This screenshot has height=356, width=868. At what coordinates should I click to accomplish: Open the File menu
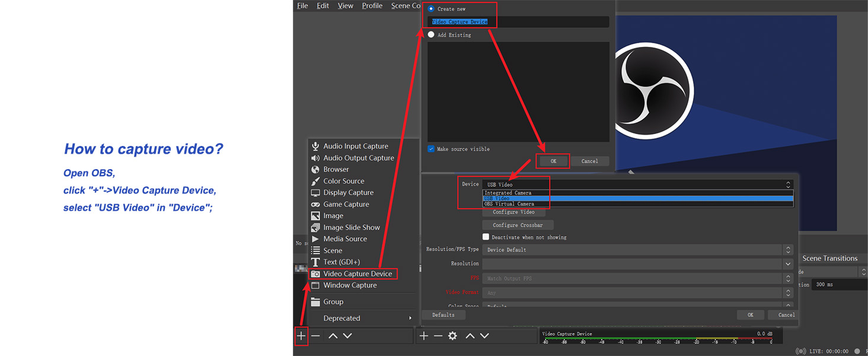[x=302, y=5]
